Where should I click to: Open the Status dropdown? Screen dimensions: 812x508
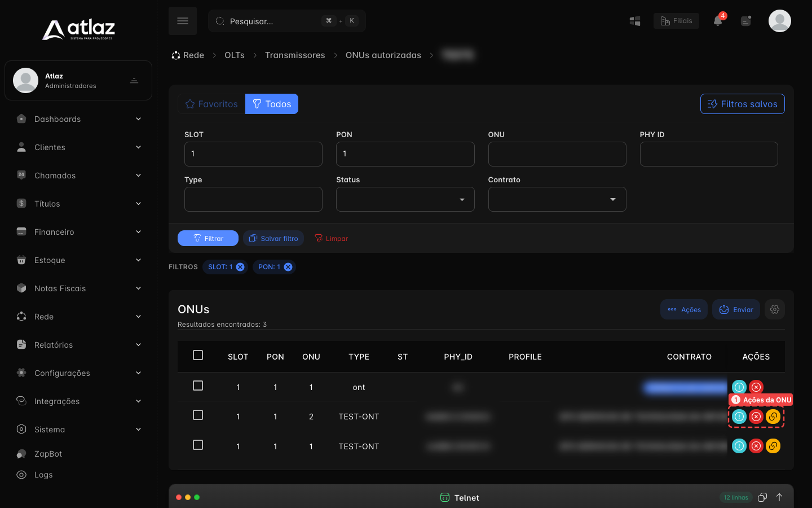click(x=405, y=199)
